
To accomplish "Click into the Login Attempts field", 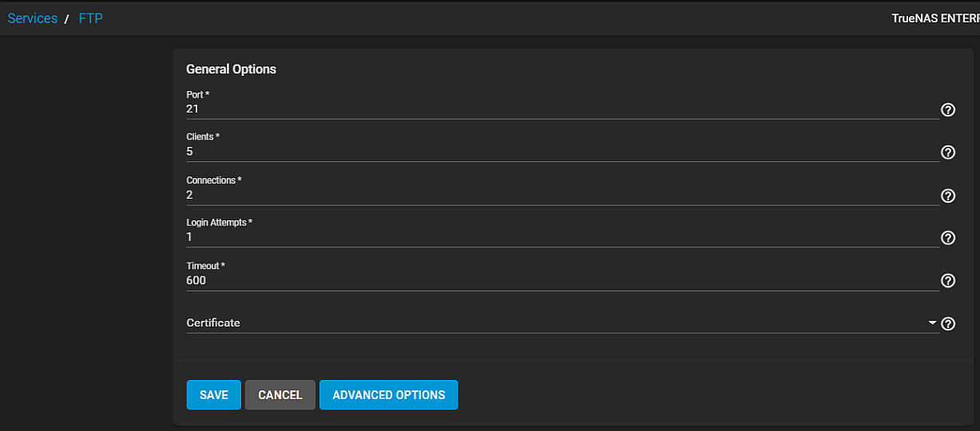I will click(559, 237).
